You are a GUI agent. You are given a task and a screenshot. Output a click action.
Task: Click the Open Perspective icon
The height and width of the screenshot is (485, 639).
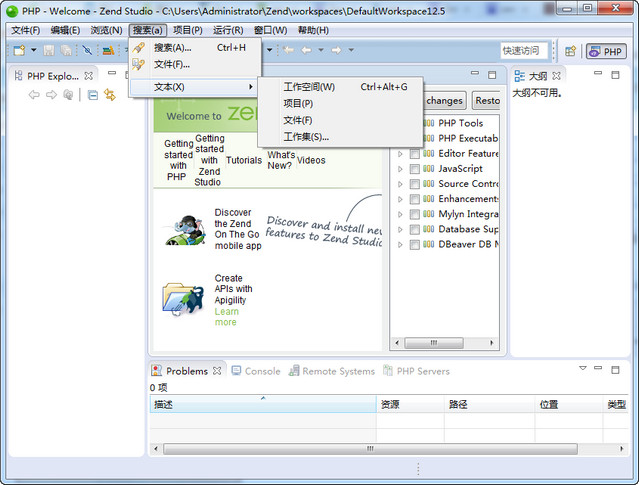pos(571,51)
